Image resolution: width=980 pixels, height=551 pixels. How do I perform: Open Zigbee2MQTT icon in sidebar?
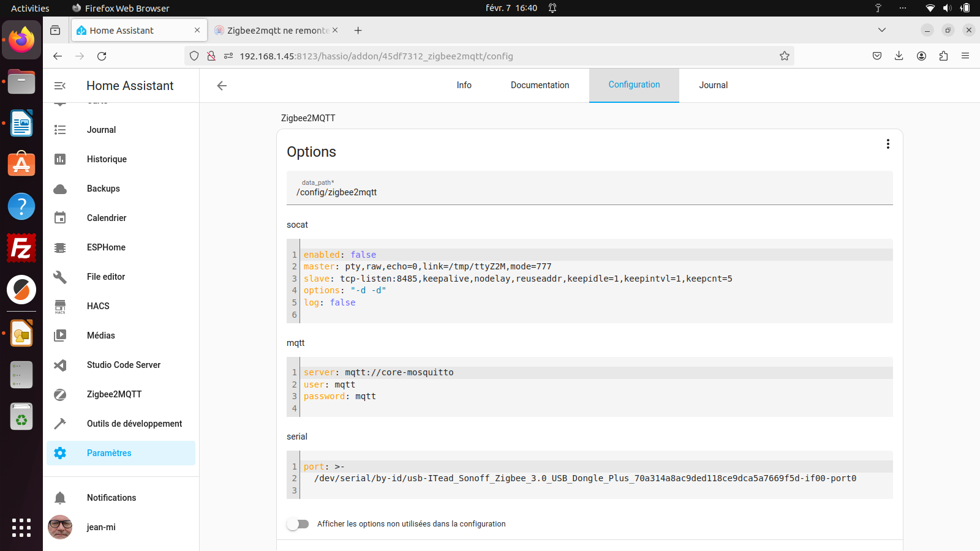tap(60, 394)
